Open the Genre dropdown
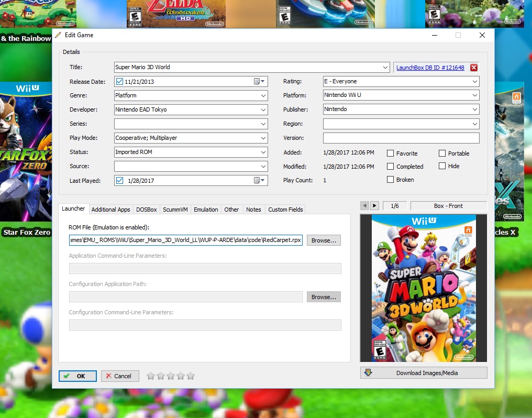The height and width of the screenshot is (418, 532). [x=263, y=96]
